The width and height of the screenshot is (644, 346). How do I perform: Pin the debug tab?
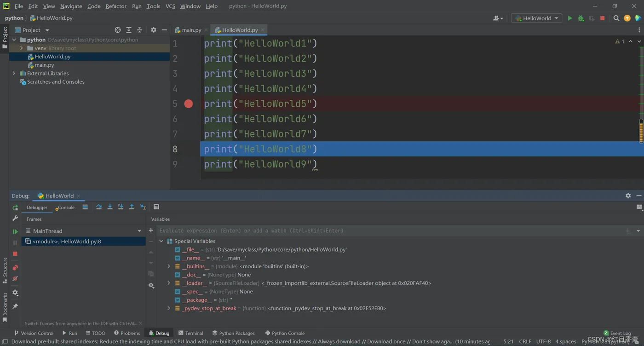pyautogui.click(x=15, y=306)
